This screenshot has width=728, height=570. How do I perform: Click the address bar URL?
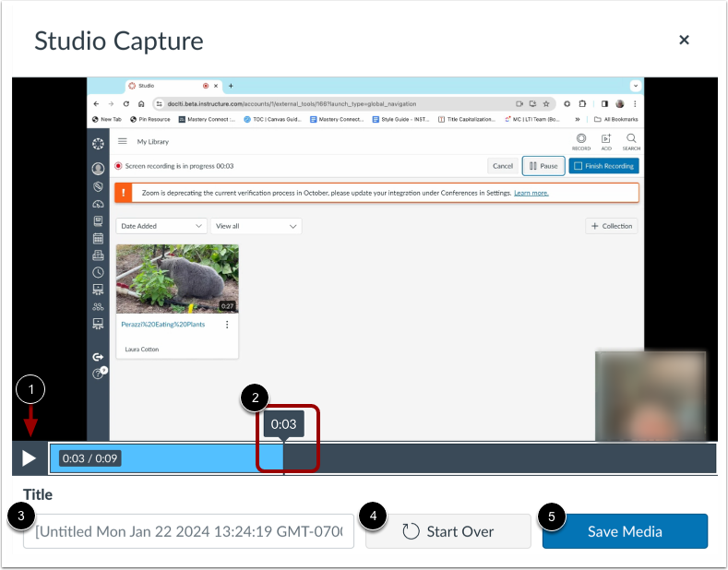tap(292, 104)
